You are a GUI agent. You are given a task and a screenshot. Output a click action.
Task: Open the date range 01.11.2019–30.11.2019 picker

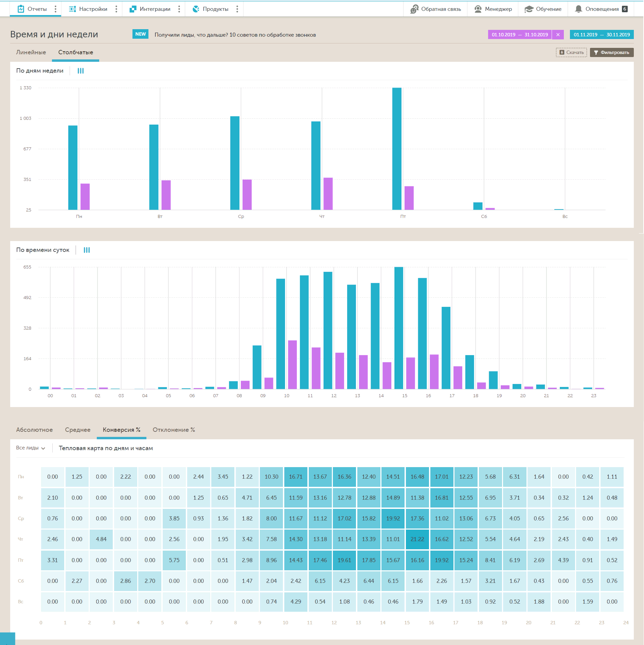tap(602, 35)
